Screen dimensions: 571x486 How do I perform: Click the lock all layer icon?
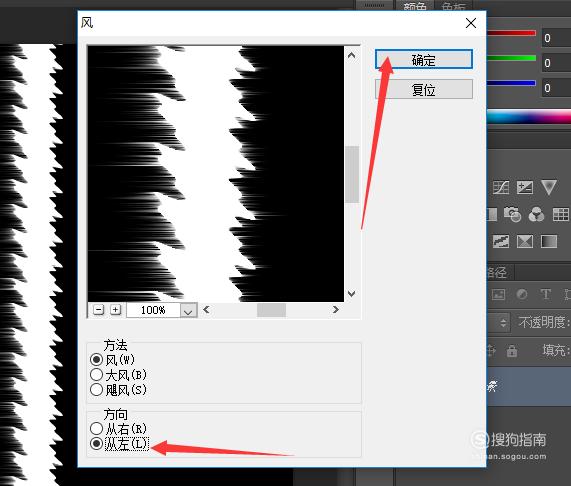point(512,351)
